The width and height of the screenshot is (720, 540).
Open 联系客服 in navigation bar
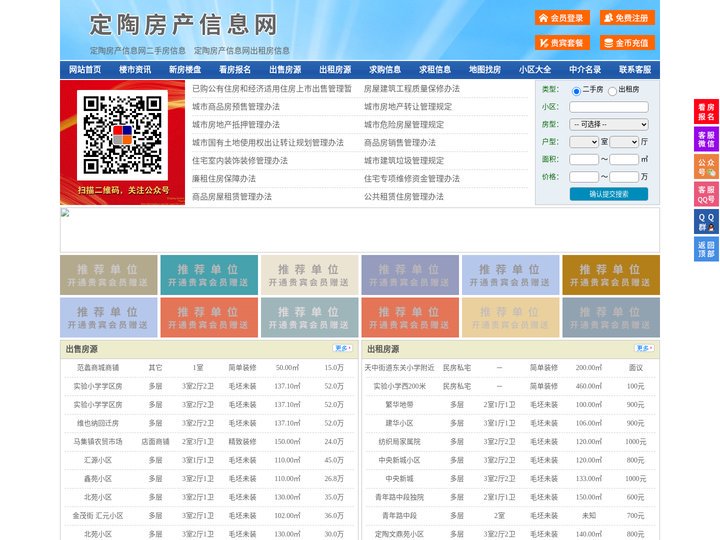(x=635, y=70)
